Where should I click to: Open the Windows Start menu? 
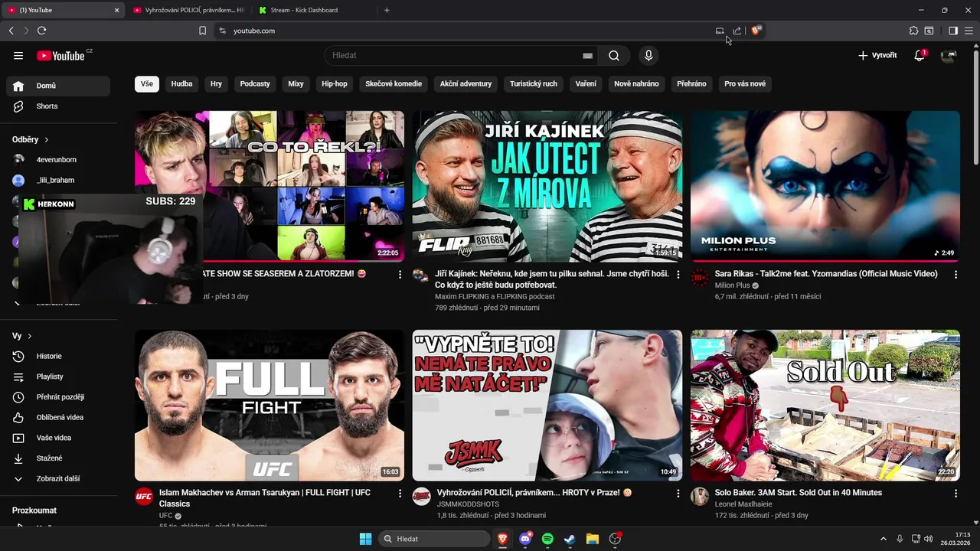point(365,539)
